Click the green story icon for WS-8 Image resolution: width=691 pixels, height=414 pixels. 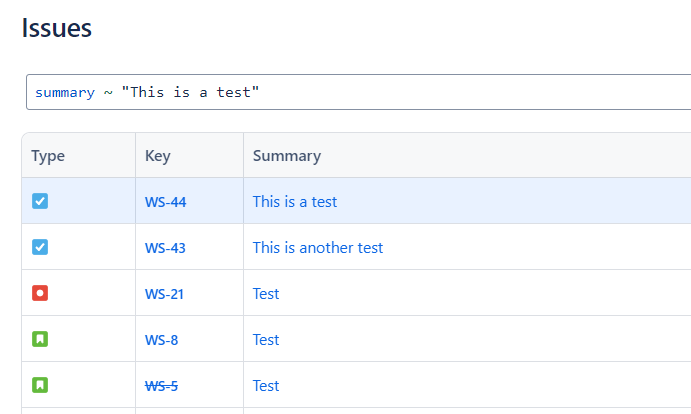pyautogui.click(x=40, y=339)
